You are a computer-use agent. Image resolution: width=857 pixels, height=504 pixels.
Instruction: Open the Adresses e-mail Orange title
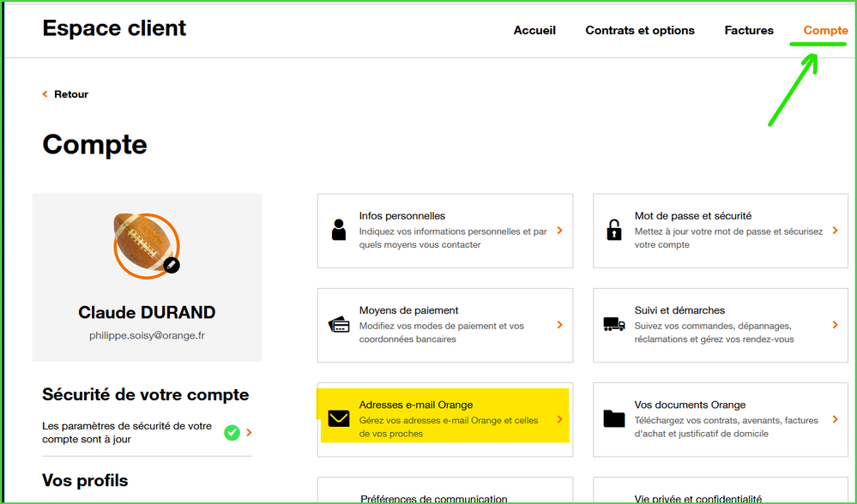click(416, 405)
